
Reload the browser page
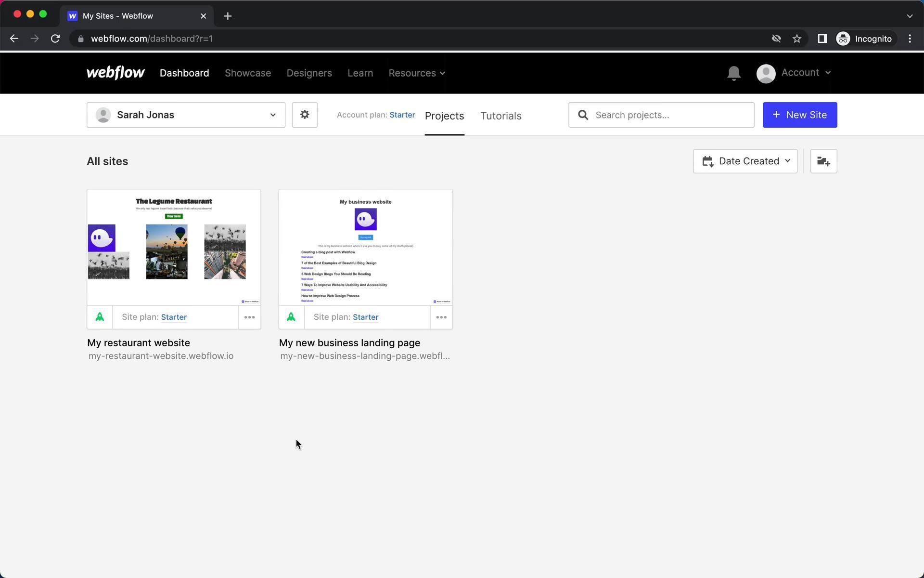tap(55, 39)
